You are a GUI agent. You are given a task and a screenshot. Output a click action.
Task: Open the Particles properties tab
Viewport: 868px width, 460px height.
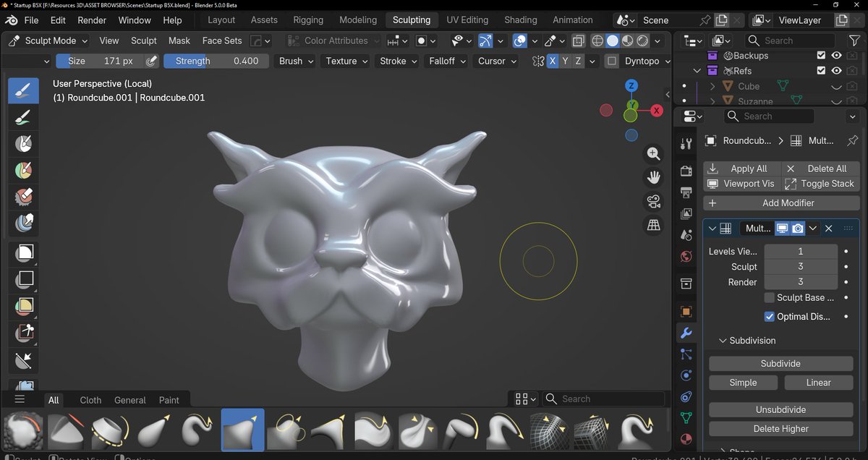coord(686,354)
